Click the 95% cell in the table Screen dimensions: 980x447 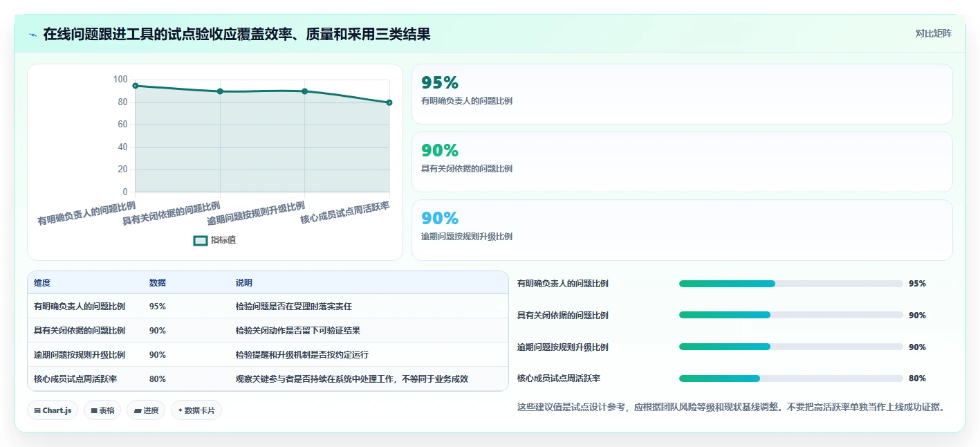point(158,307)
